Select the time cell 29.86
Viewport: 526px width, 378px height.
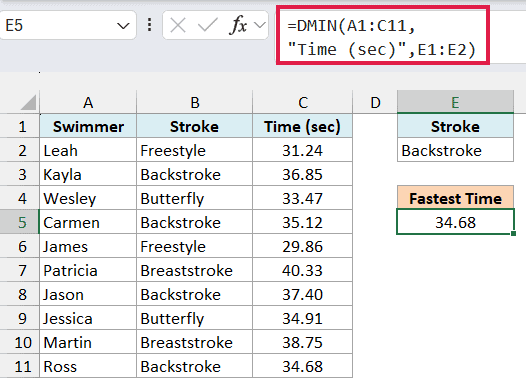303,246
